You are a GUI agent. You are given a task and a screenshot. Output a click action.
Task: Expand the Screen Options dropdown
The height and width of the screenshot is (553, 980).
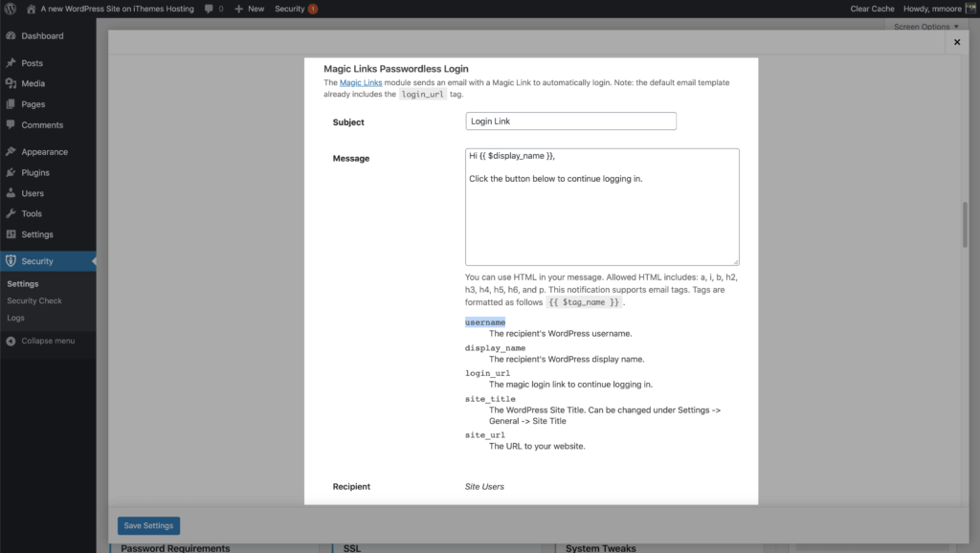(x=925, y=26)
